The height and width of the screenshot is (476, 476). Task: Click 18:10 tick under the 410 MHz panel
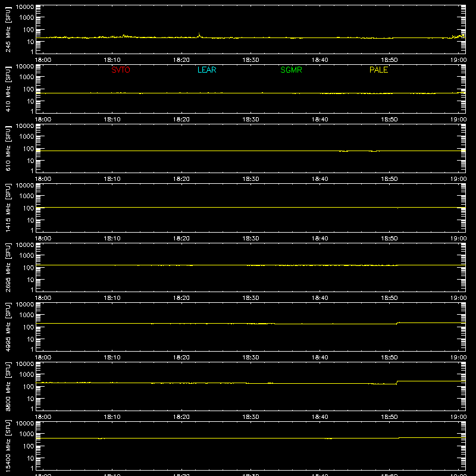112,120
